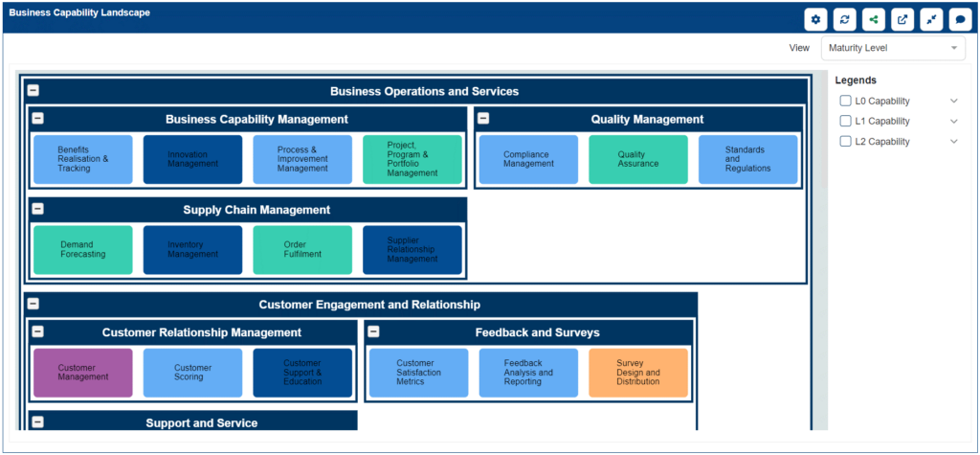Open the comments speech bubble icon

(x=961, y=19)
